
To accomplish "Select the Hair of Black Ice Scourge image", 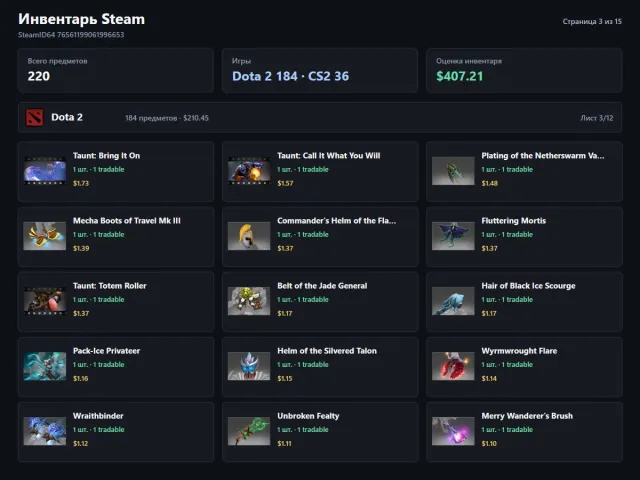I will (x=453, y=301).
